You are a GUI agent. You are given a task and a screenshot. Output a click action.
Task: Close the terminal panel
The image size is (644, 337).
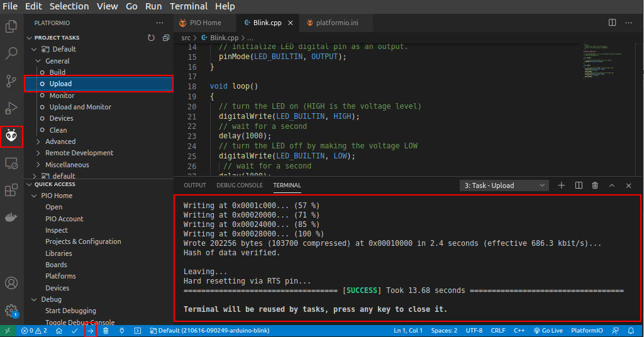pyautogui.click(x=628, y=185)
